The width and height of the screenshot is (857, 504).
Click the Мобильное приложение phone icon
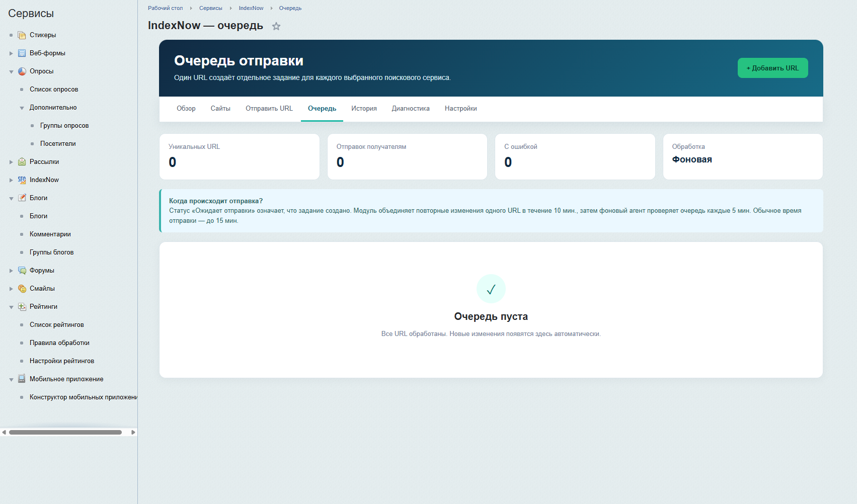[22, 379]
